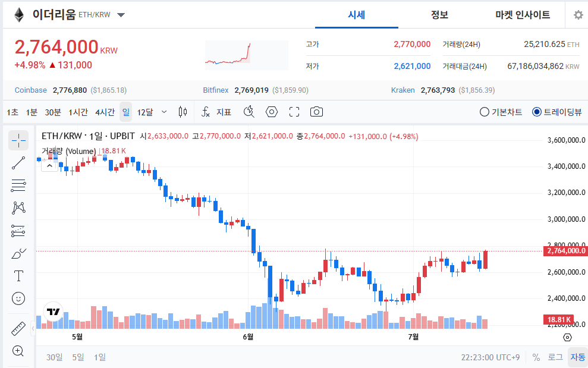This screenshot has height=368, width=588.
Task: Click the 67,186,034,862 KRW trade amount
Action: (x=543, y=67)
